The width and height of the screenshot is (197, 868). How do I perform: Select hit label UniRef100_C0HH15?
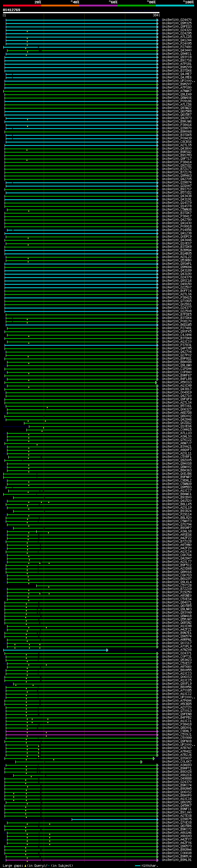click(177, 430)
